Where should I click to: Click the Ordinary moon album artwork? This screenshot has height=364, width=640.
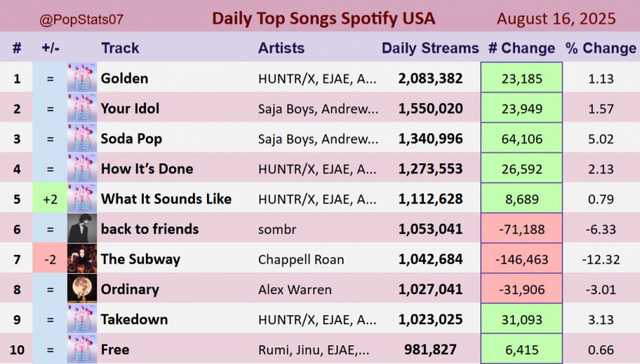click(81, 289)
